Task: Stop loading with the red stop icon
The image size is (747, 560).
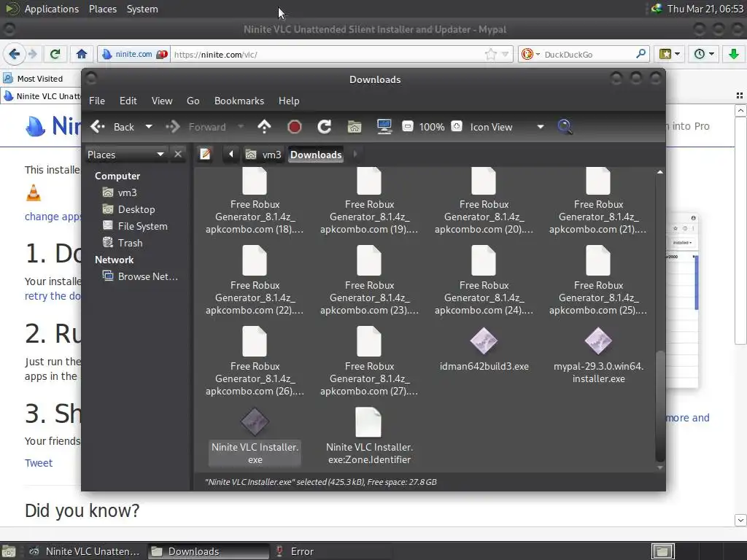Action: point(294,127)
